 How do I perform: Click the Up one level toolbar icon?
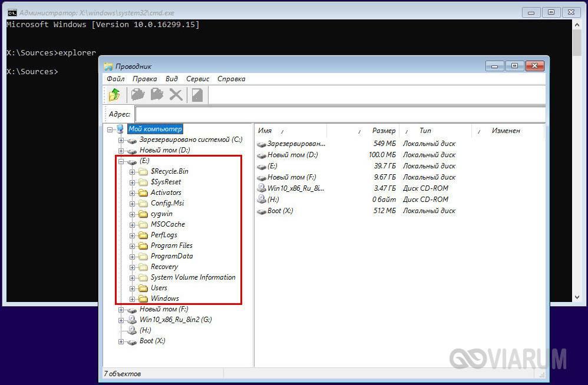[x=115, y=95]
